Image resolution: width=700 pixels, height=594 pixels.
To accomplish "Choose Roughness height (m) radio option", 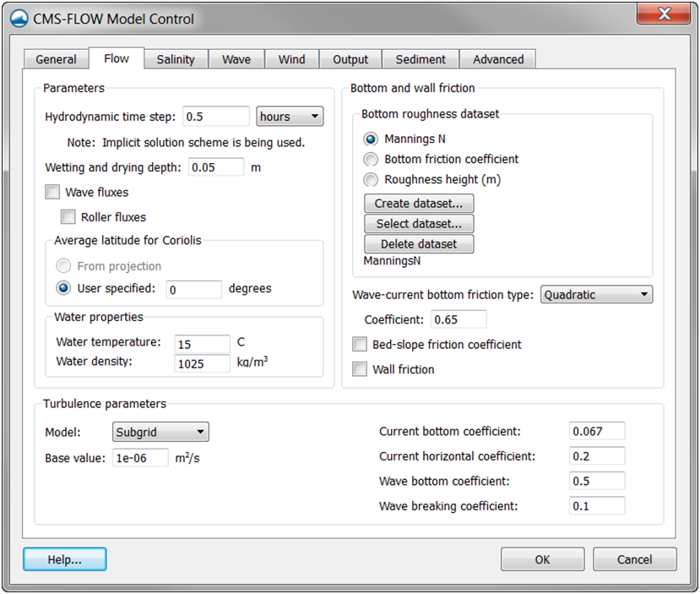I will pos(371,179).
